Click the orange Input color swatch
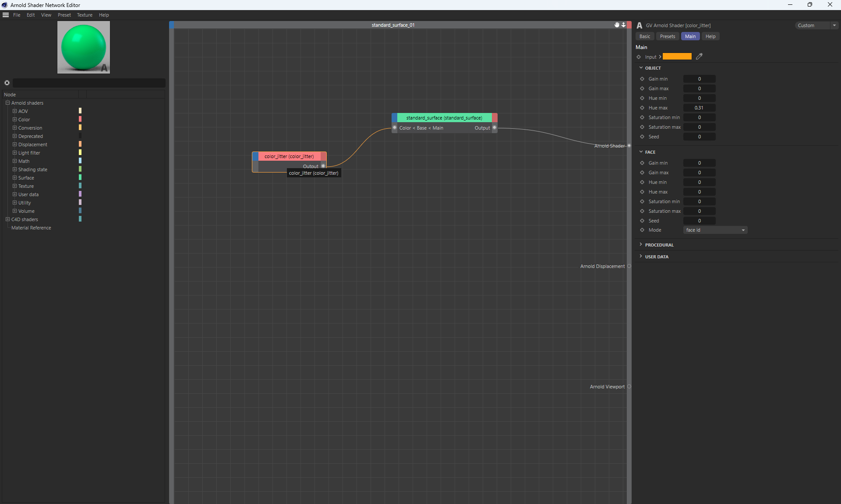841x504 pixels. point(677,56)
